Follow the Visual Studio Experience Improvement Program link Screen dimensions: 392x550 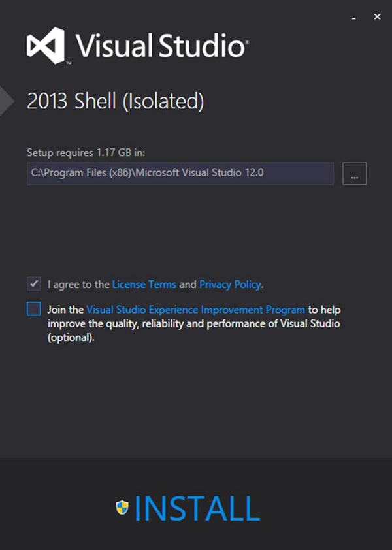click(195, 310)
